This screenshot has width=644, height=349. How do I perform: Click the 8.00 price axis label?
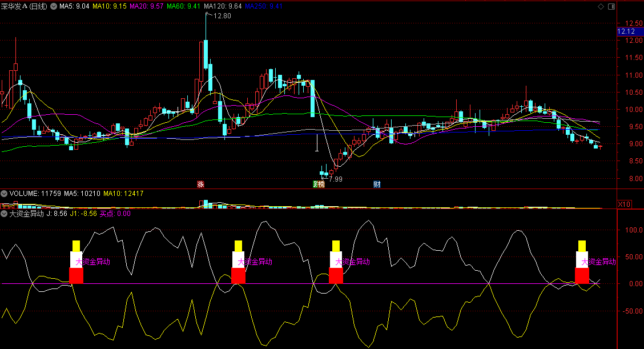(x=635, y=179)
